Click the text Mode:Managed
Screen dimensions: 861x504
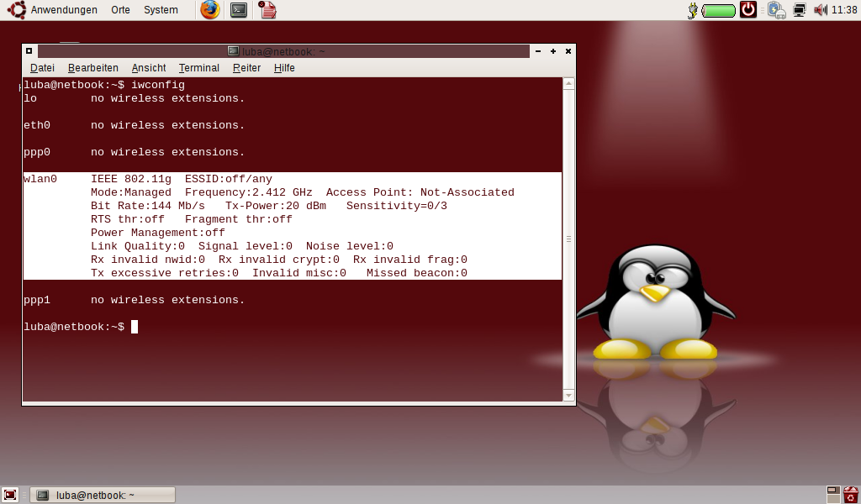[x=130, y=192]
